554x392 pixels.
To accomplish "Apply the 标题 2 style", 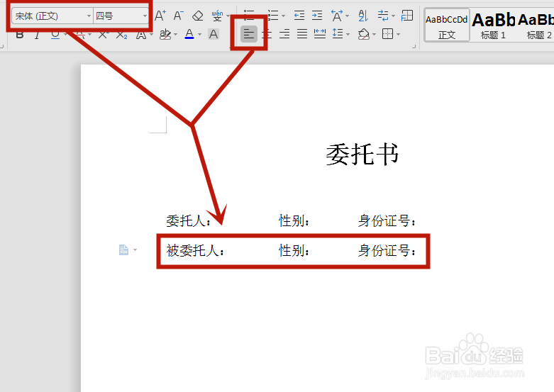I will point(536,25).
